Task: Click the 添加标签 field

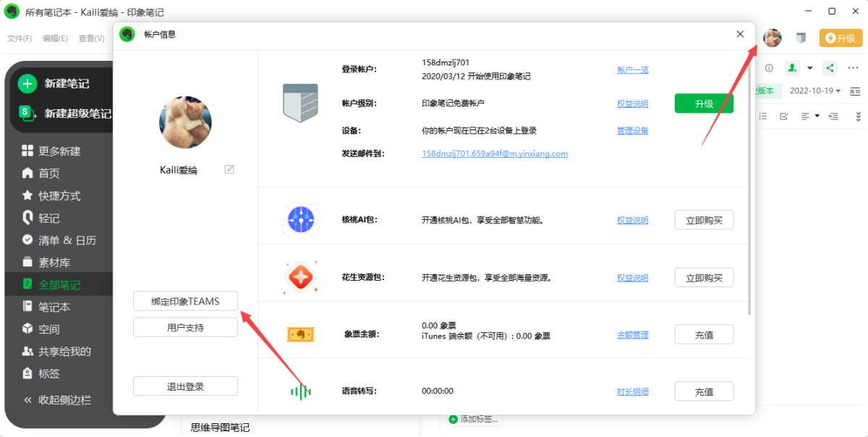Action: pos(475,419)
